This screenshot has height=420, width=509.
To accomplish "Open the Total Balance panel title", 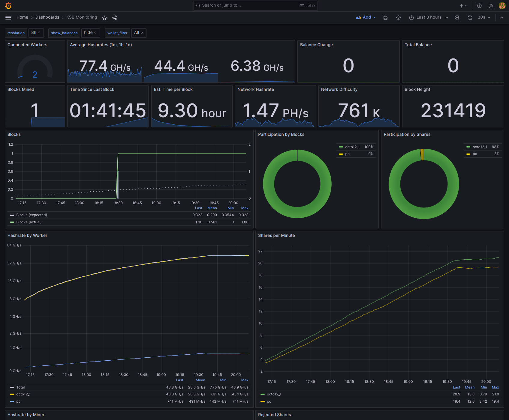I will pos(418,45).
